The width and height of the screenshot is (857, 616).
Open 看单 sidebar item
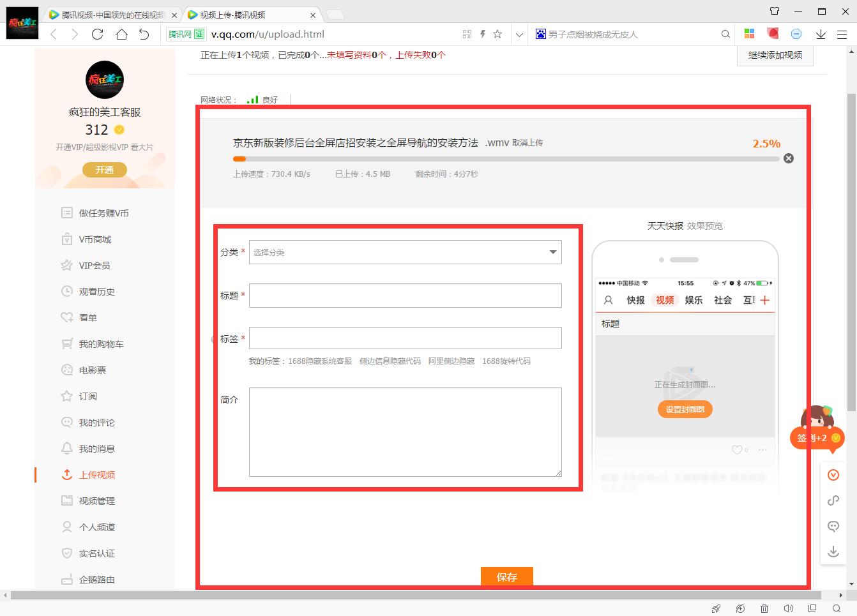click(88, 318)
